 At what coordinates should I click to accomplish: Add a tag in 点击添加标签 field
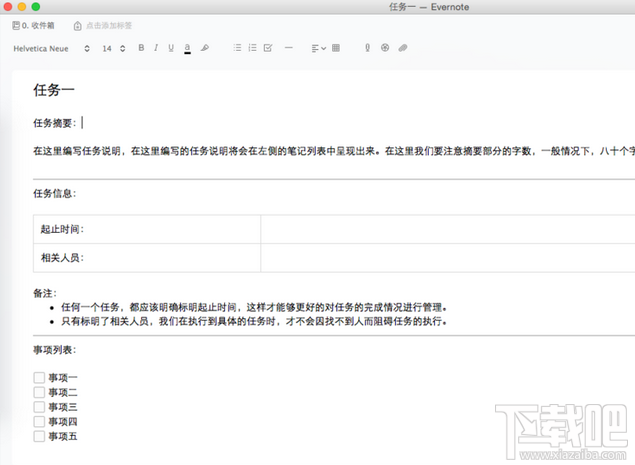click(x=109, y=26)
